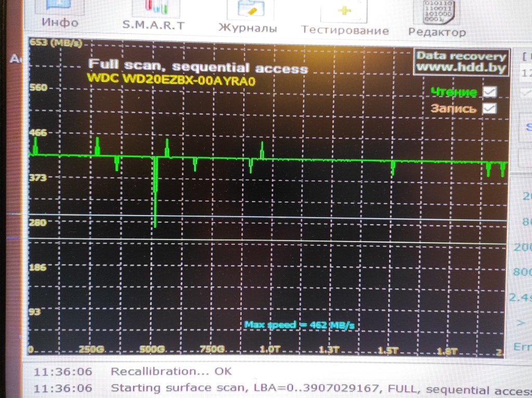Open the Инфо toolbar icon
The height and width of the screenshot is (398, 532).
pyautogui.click(x=60, y=6)
